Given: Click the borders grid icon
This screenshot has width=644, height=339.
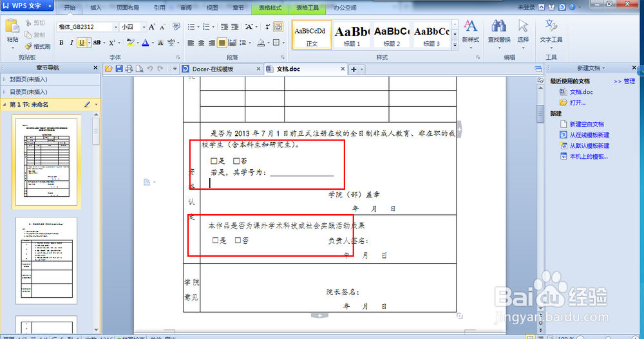Looking at the screenshot, I should pos(276,42).
